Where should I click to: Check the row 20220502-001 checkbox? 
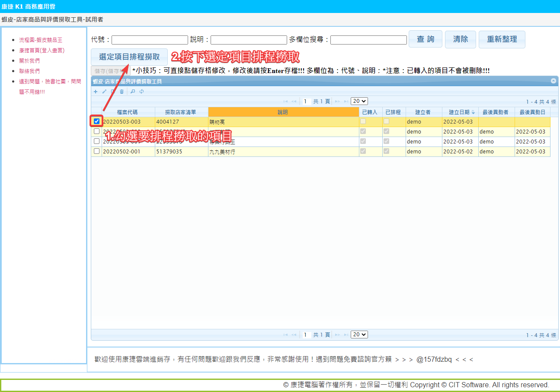[96, 151]
